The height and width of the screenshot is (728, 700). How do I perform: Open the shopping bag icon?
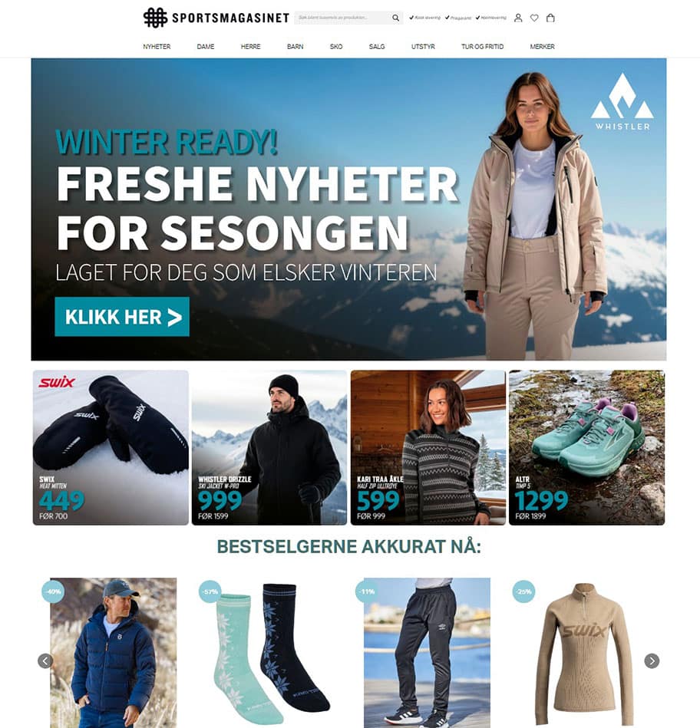pos(550,18)
